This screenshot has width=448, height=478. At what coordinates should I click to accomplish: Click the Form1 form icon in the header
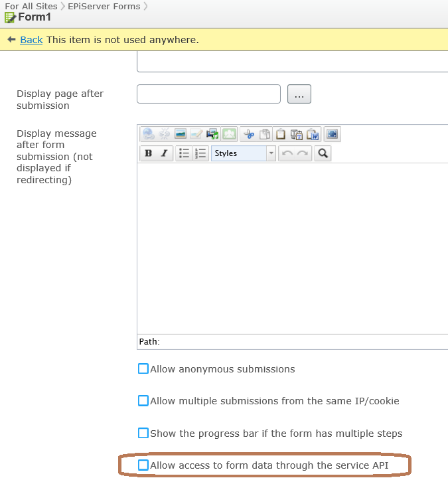point(10,17)
